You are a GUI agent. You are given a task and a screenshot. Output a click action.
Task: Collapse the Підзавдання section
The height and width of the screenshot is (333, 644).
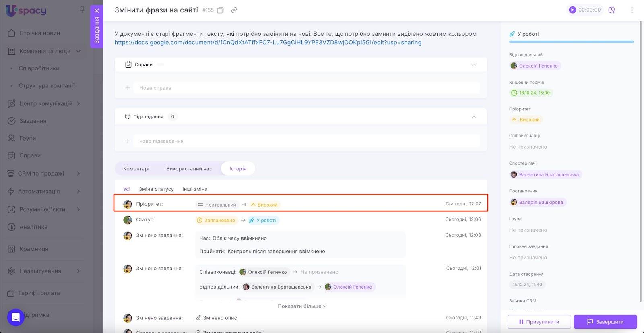474,117
